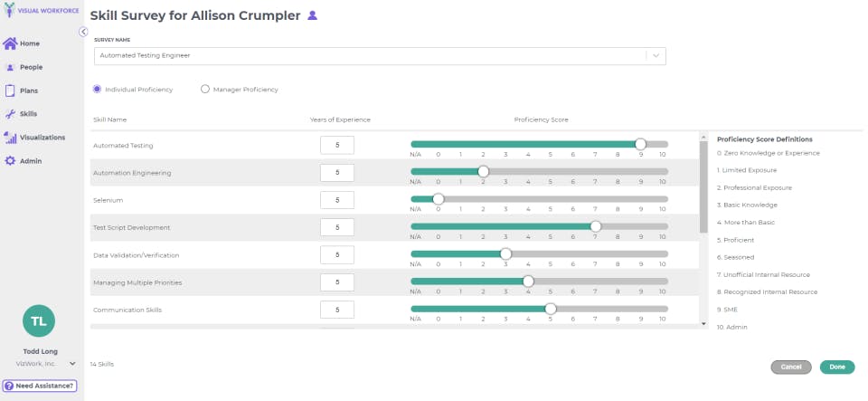Viewport: 868px width, 401px height.
Task: Expand the Survey Name dropdown
Action: [656, 55]
